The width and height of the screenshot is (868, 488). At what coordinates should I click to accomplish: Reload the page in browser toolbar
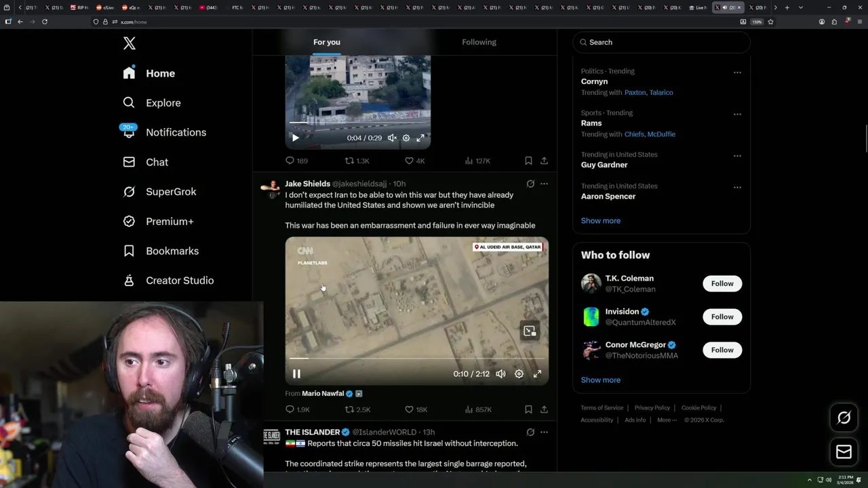tap(45, 22)
